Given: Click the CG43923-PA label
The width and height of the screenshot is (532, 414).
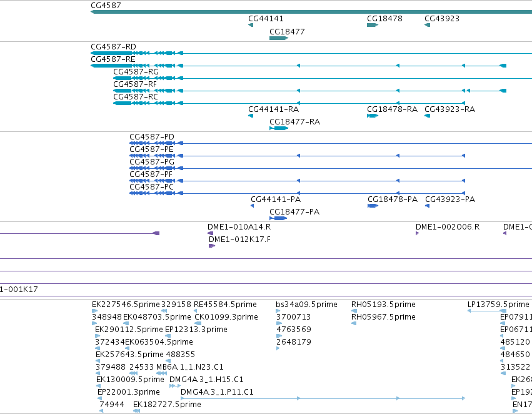Looking at the screenshot, I should (450, 199).
